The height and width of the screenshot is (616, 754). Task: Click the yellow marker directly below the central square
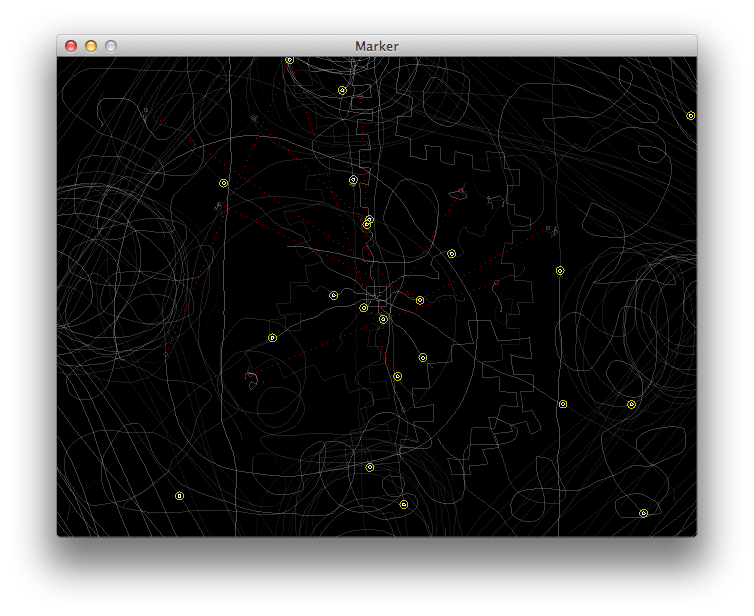383,320
